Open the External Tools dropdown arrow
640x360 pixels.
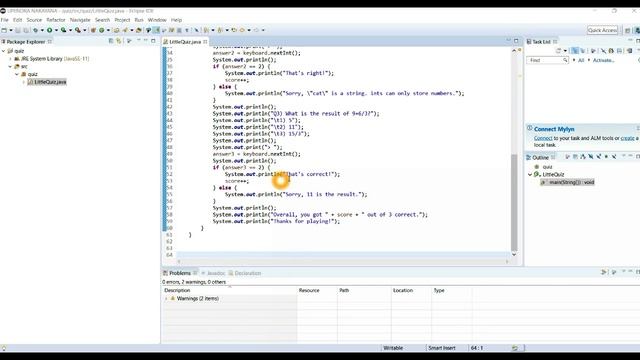(84, 30)
